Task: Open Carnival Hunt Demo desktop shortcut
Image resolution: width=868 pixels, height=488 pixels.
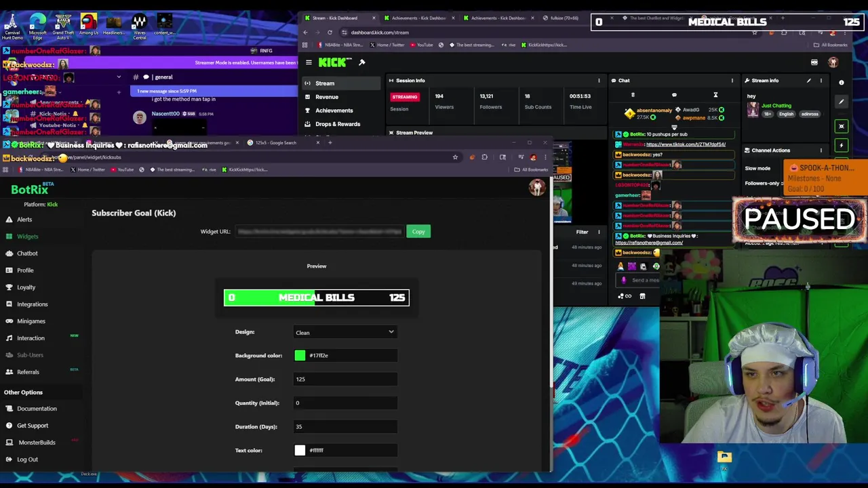Action: point(12,26)
